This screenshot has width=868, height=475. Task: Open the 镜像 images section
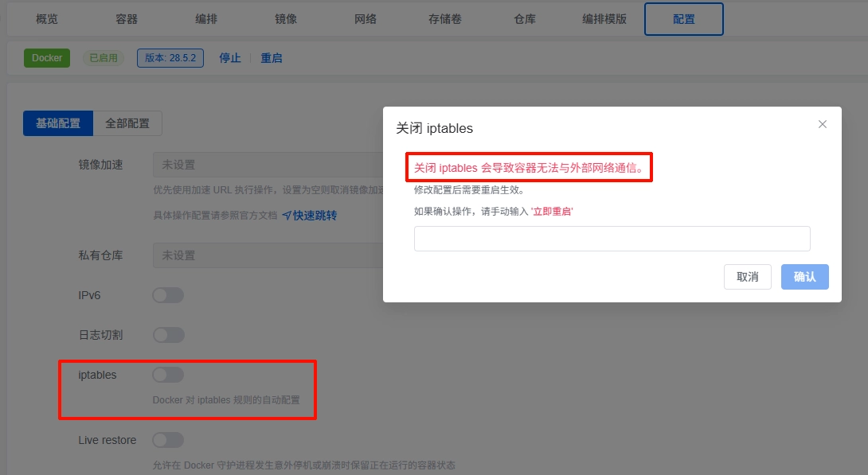tap(285, 19)
